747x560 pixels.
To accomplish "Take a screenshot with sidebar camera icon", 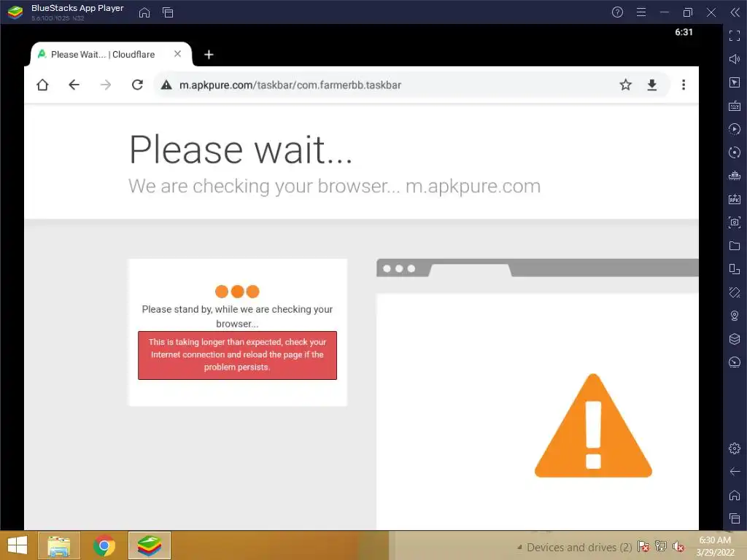I will pyautogui.click(x=735, y=222).
